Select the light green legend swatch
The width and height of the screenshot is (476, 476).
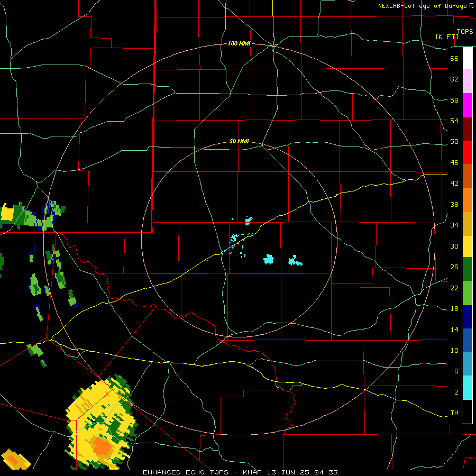(x=467, y=293)
